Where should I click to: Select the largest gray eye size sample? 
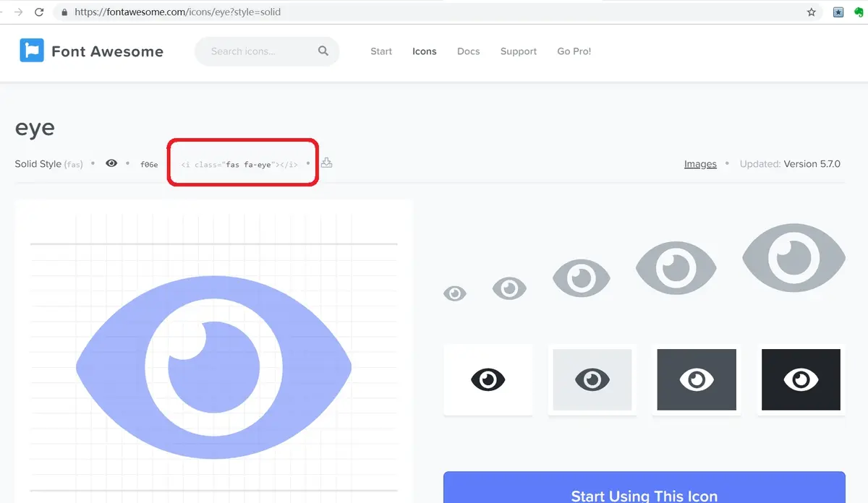pyautogui.click(x=793, y=258)
